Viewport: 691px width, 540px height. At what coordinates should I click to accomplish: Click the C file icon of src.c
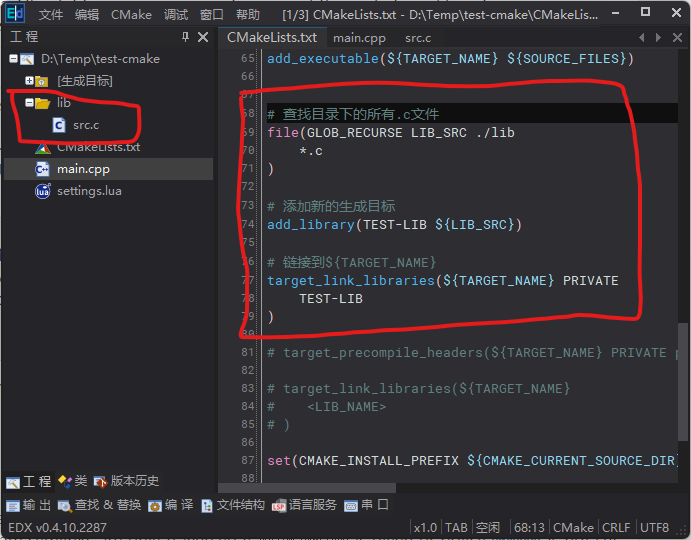pyautogui.click(x=59, y=125)
